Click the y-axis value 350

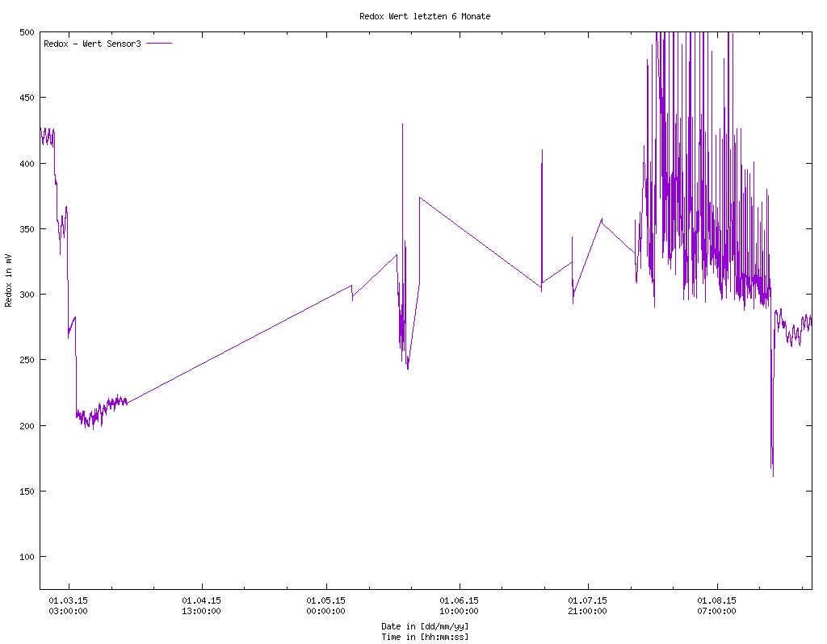click(x=27, y=228)
